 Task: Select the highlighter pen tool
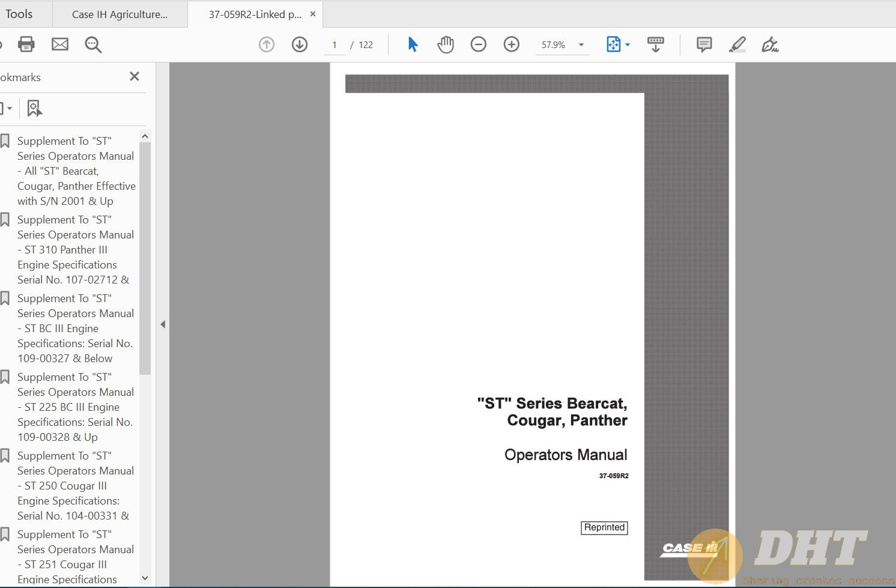[x=737, y=44]
